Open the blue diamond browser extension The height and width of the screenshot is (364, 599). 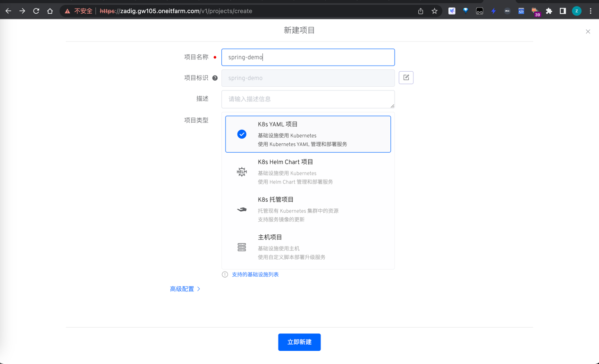(x=465, y=11)
